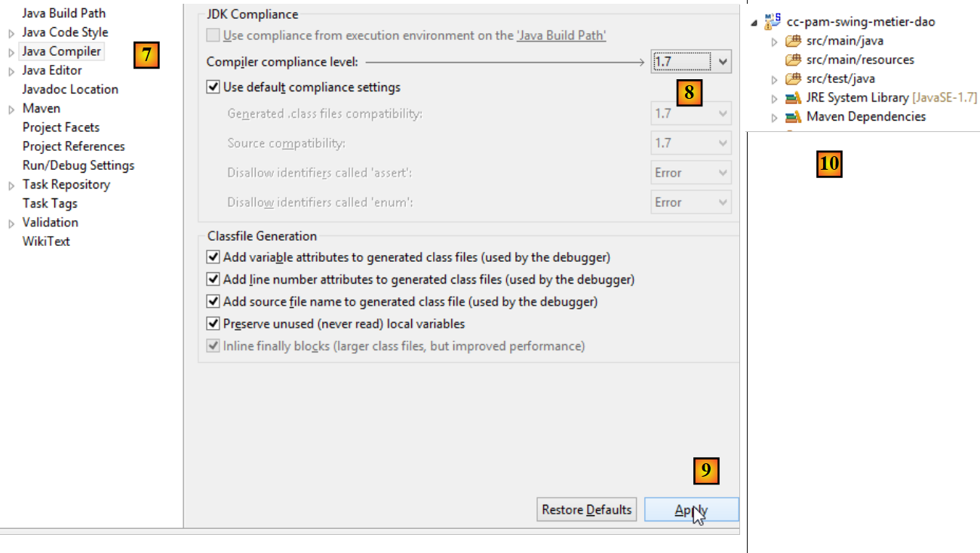The image size is (980, 553).
Task: Expand the Maven preferences node
Action: tap(12, 109)
